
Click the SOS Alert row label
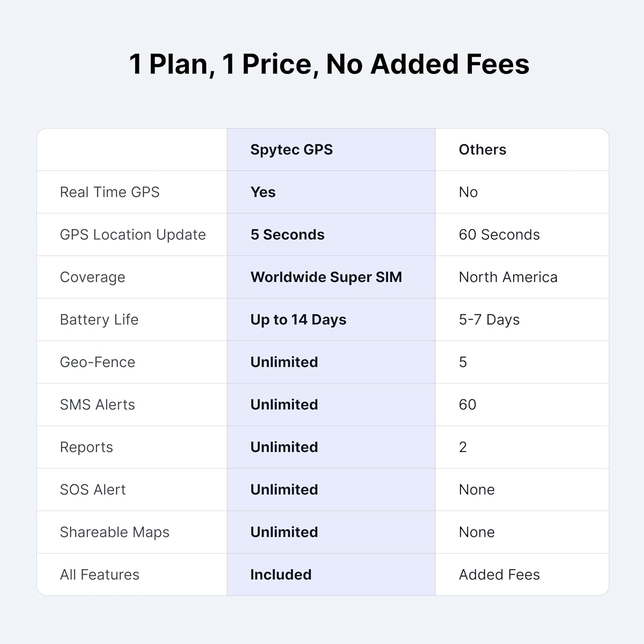pos(93,489)
